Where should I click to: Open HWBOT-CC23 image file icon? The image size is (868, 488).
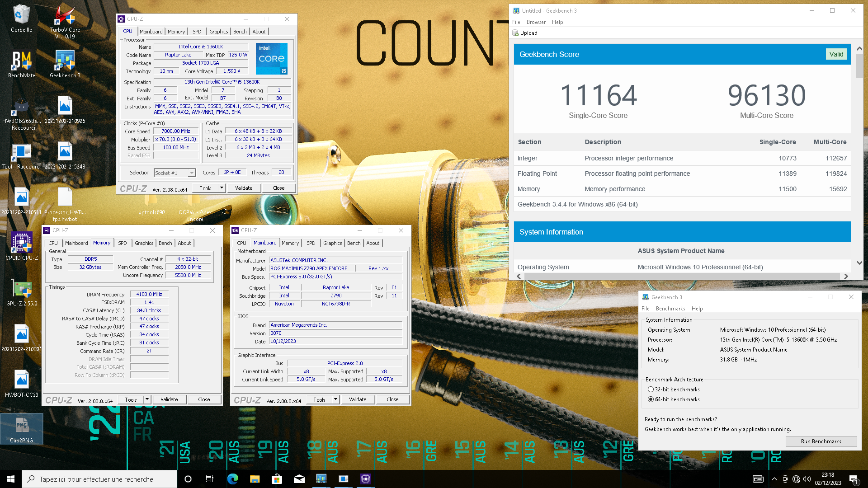point(21,383)
